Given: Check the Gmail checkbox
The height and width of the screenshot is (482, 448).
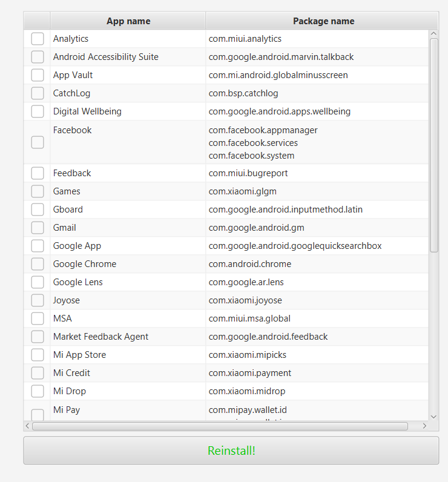Looking at the screenshot, I should 38,228.
